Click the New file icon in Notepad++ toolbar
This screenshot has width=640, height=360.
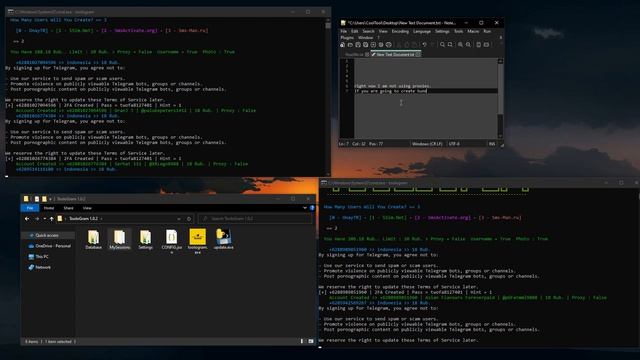tap(342, 44)
